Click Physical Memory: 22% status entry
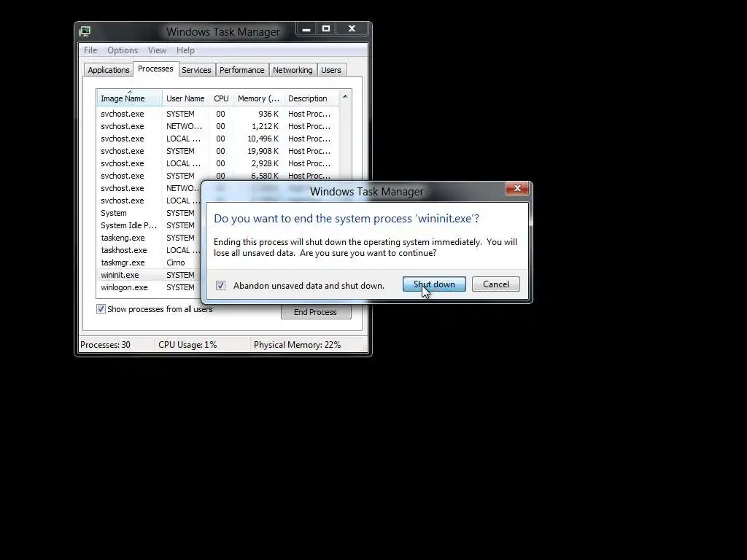Viewport: 747px width, 560px height. 298,345
